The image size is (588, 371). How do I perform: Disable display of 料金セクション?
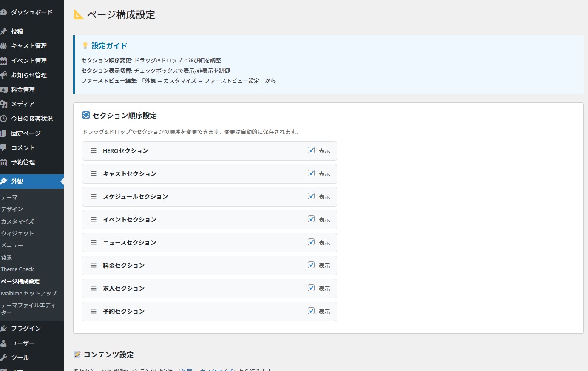[311, 265]
